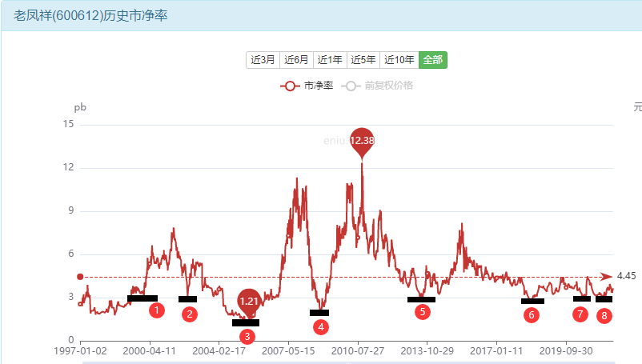Click x-axis date 2017-01-11

click(496, 351)
